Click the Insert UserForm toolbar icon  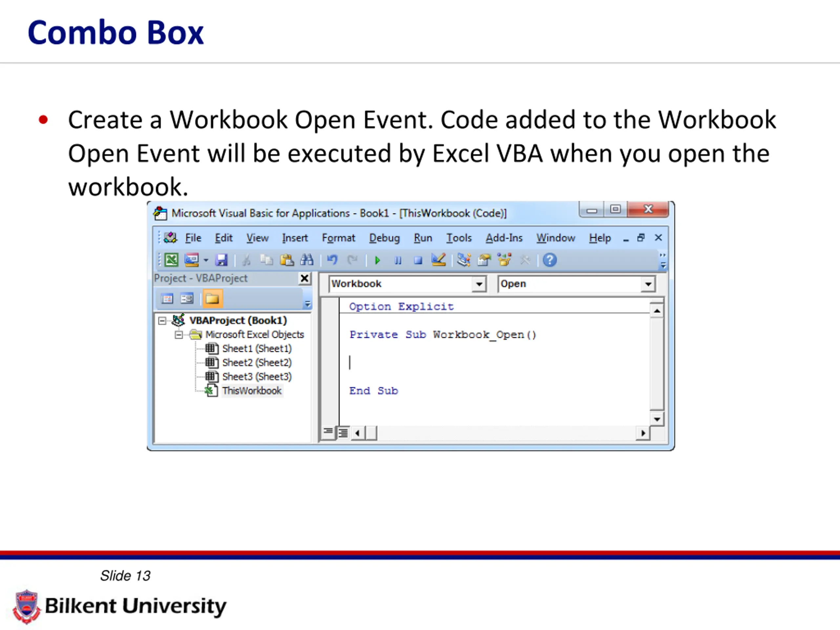point(192,260)
